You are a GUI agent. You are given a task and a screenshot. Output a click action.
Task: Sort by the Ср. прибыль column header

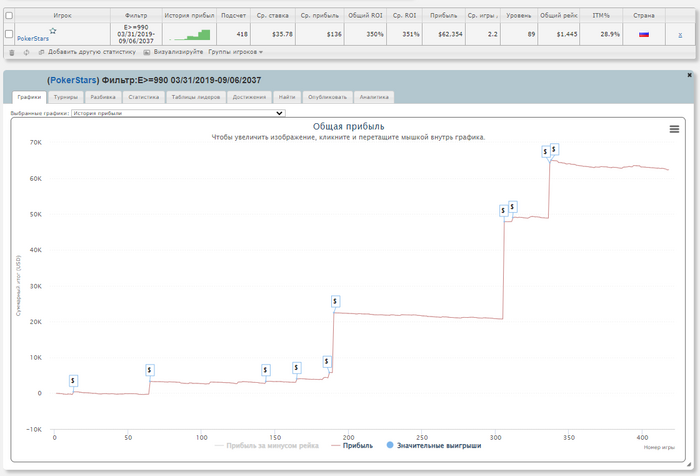click(320, 16)
